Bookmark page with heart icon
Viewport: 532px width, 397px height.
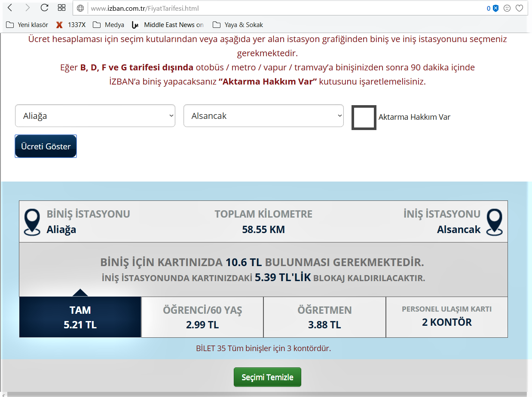[519, 8]
